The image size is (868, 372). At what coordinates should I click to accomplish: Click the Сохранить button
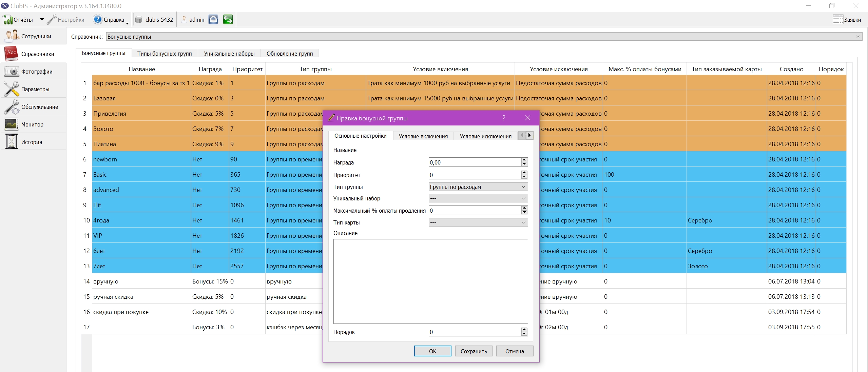(474, 351)
